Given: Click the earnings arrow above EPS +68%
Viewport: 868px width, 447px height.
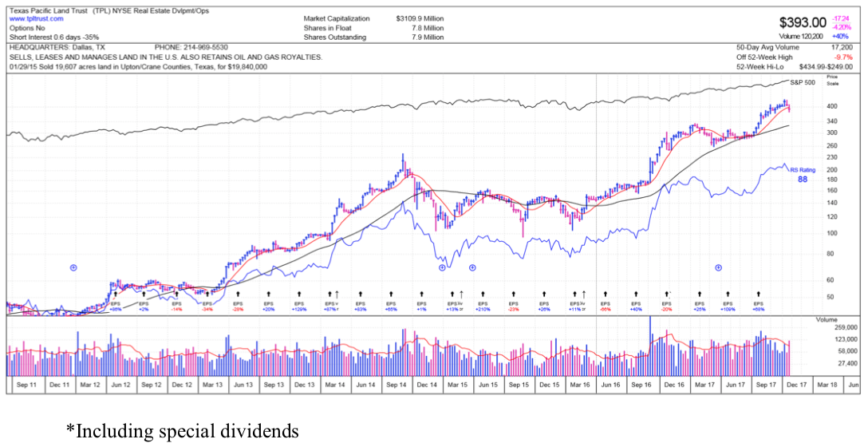Looking at the screenshot, I should 759,294.
